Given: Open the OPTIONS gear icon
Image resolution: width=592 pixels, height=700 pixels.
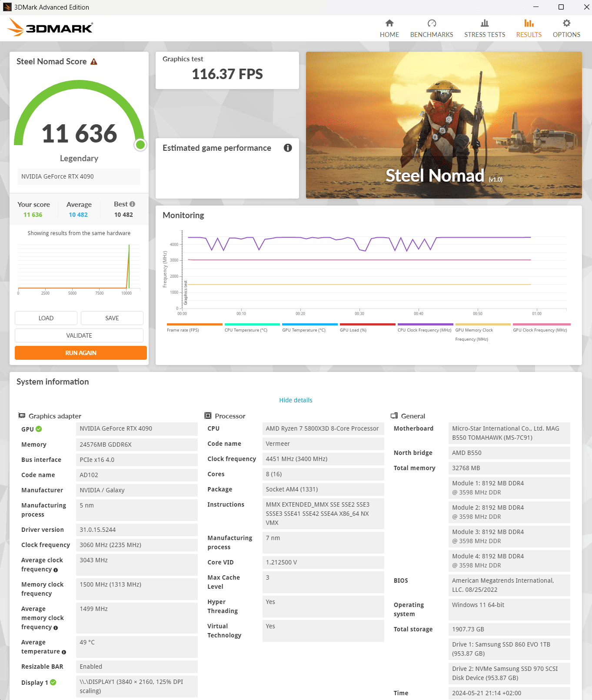Looking at the screenshot, I should tap(566, 23).
